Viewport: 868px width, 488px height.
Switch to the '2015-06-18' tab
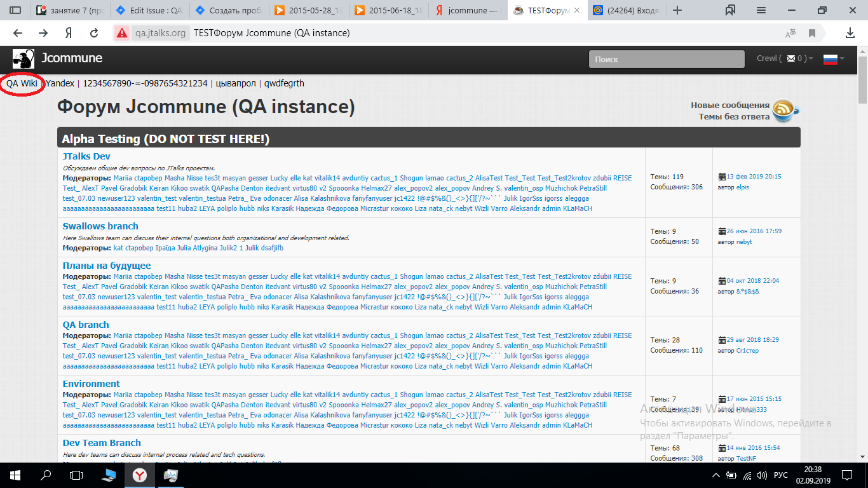pyautogui.click(x=388, y=10)
